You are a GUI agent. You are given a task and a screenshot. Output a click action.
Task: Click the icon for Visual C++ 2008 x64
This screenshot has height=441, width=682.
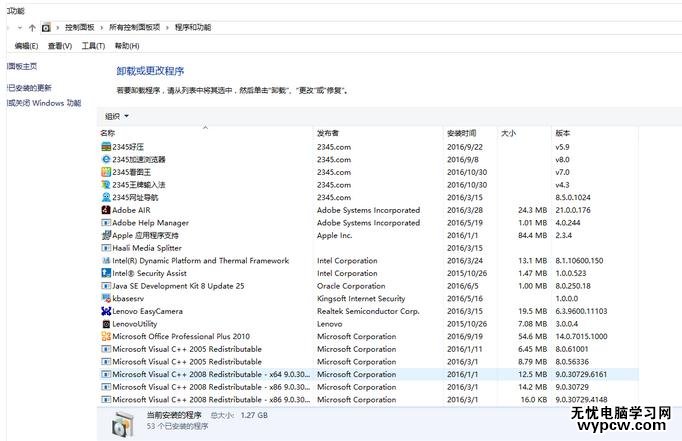106,374
